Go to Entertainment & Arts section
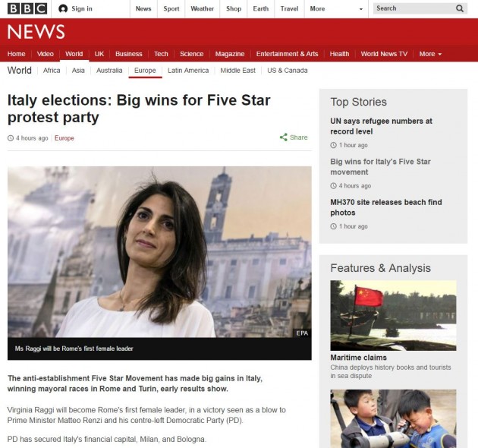Screen dimensions: 478x448 point(287,54)
